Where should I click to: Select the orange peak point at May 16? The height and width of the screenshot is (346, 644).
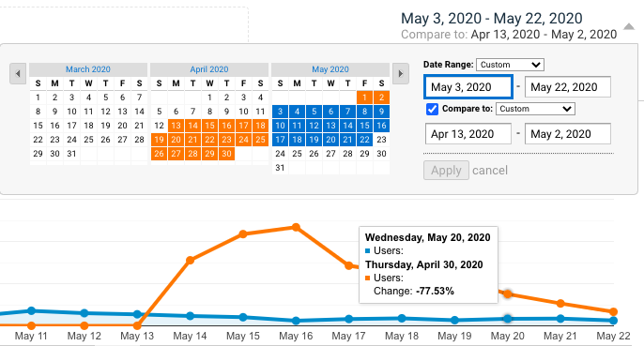click(296, 227)
